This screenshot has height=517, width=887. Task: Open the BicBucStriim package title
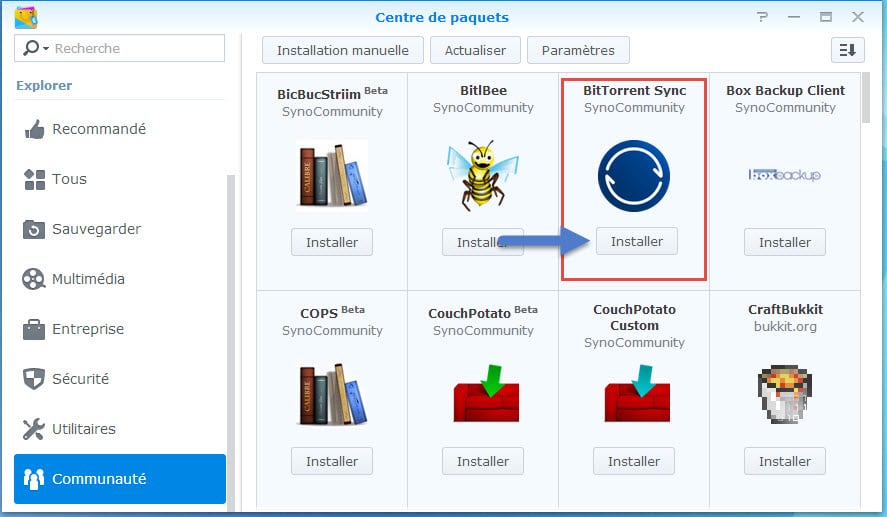(319, 94)
